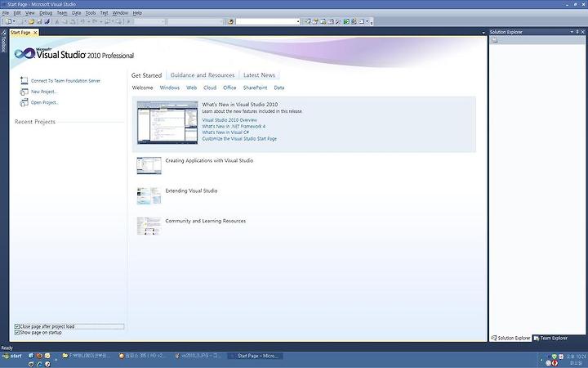
Task: Click the Open Project icon on Start Page
Action: (24, 102)
